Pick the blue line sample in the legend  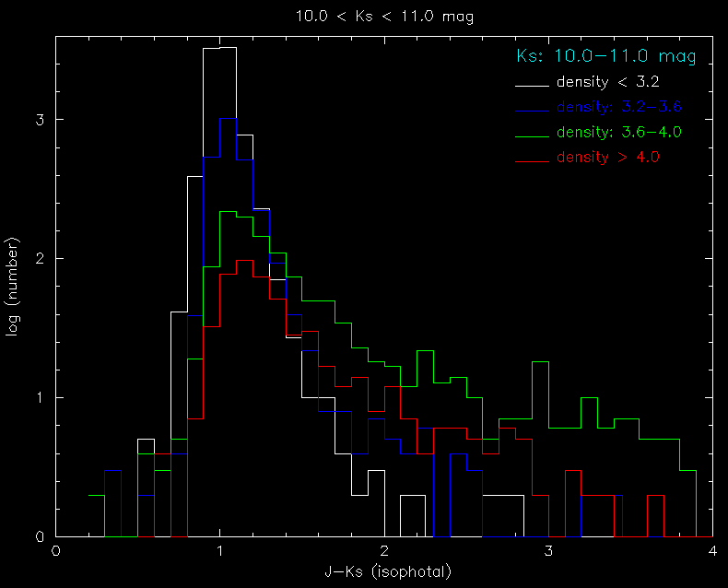point(532,110)
